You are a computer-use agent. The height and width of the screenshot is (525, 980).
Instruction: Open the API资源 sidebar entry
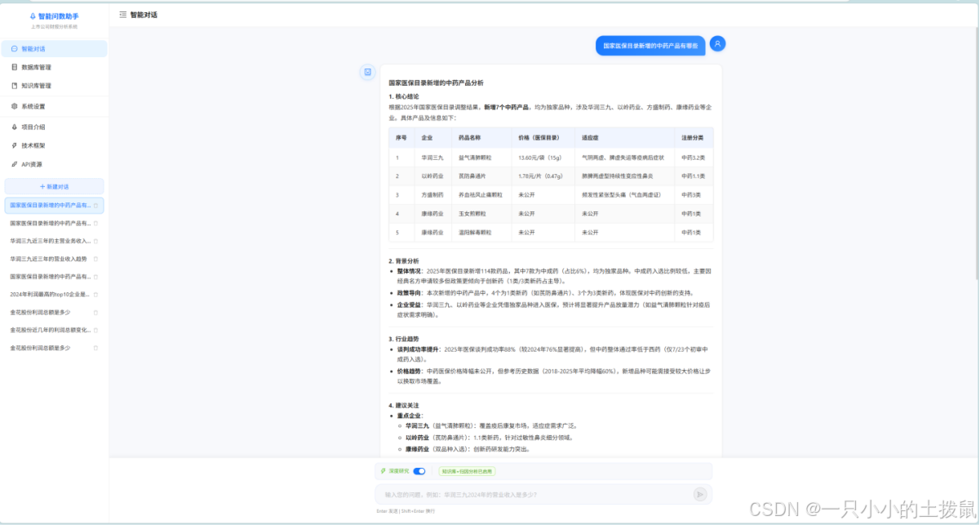[54, 164]
